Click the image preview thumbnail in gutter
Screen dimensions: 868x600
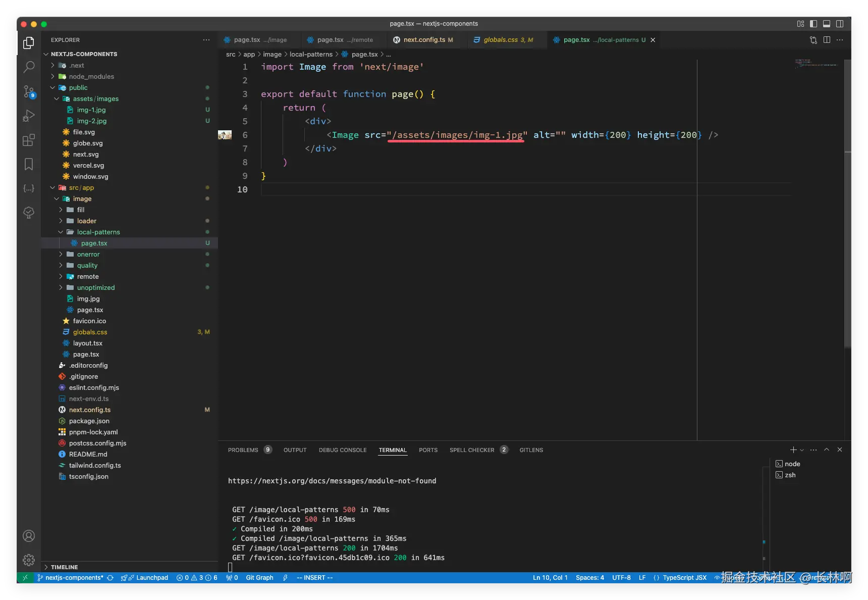[225, 135]
